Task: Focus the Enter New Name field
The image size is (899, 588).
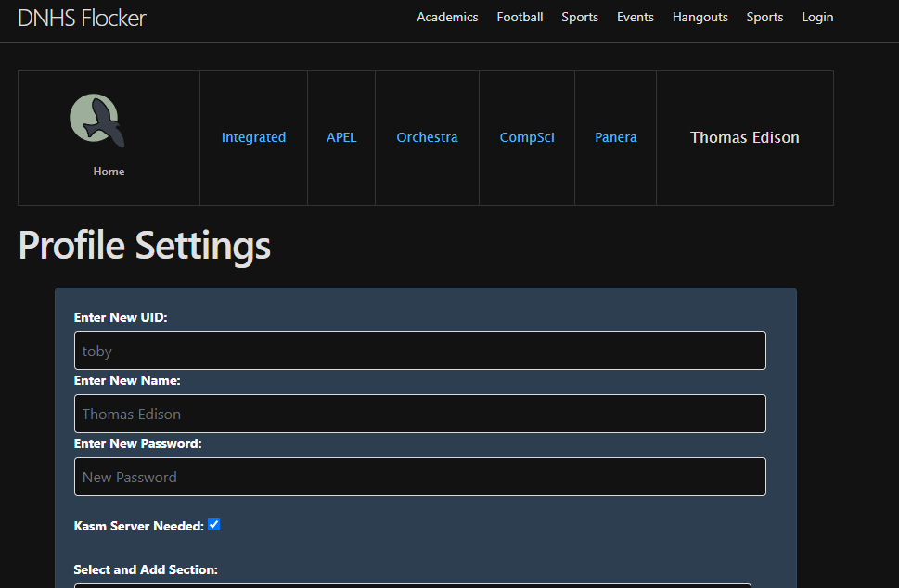Action: coord(419,414)
